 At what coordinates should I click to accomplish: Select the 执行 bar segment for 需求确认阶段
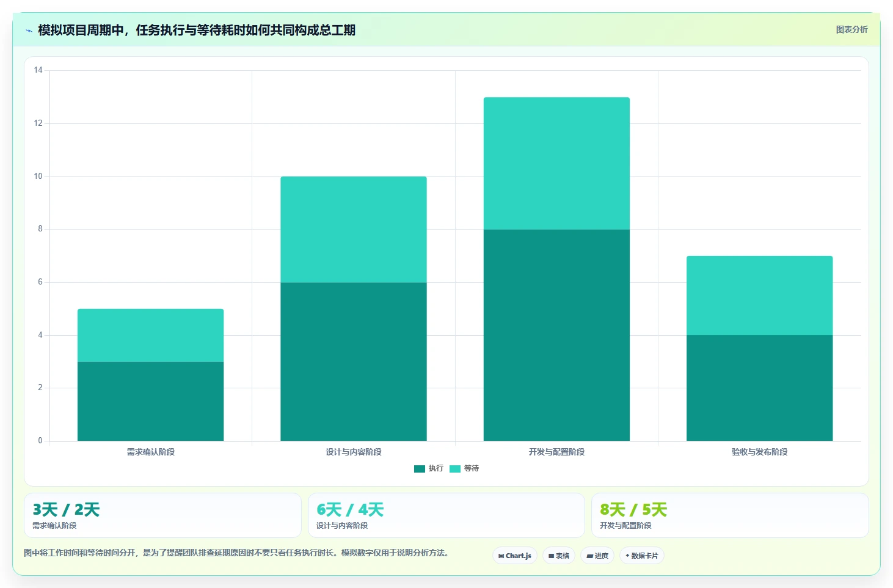(150, 401)
